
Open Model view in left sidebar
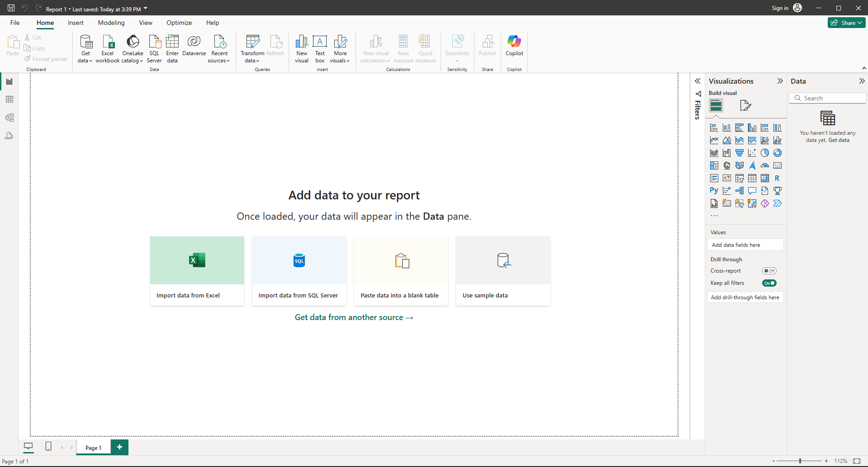click(x=9, y=118)
